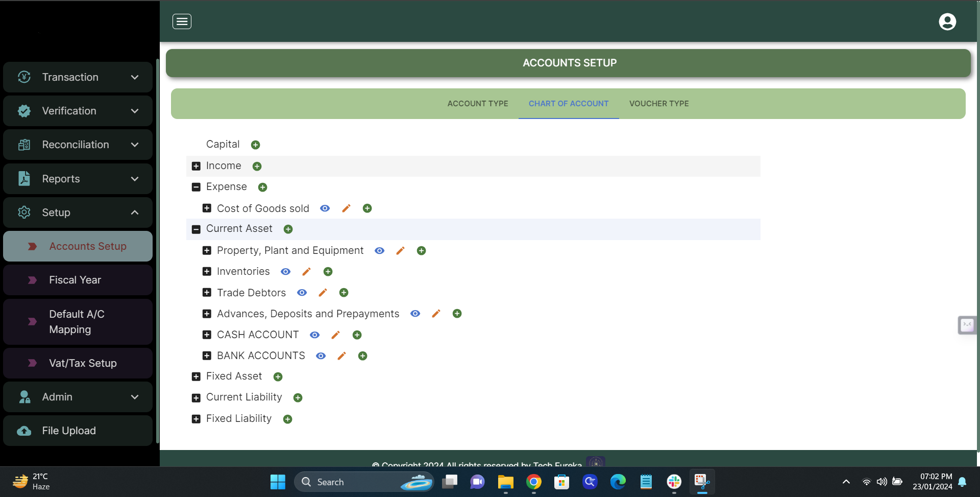View Cost of Goods sold via eye icon

click(x=325, y=208)
